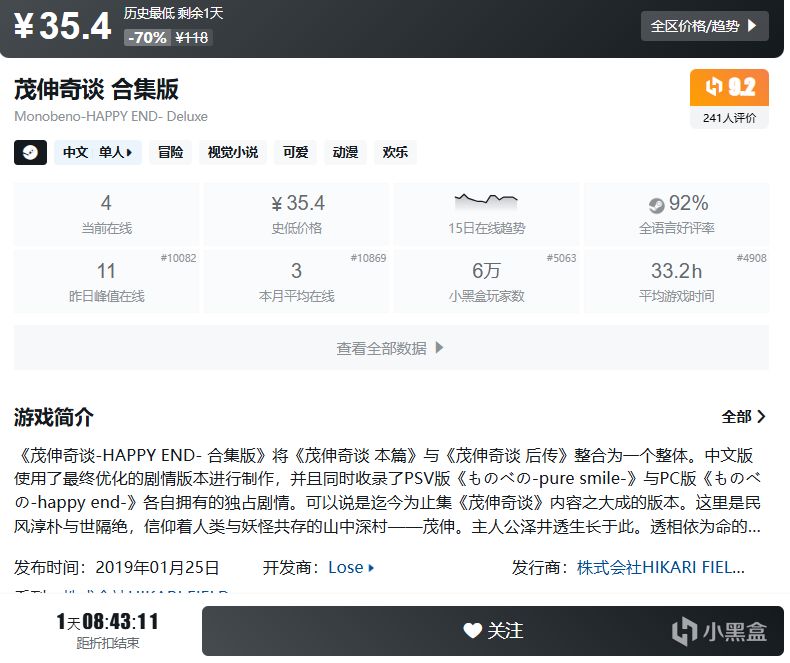The width and height of the screenshot is (790, 663).
Task: Click the 历史最低 剩余1天 label
Action: 173,13
